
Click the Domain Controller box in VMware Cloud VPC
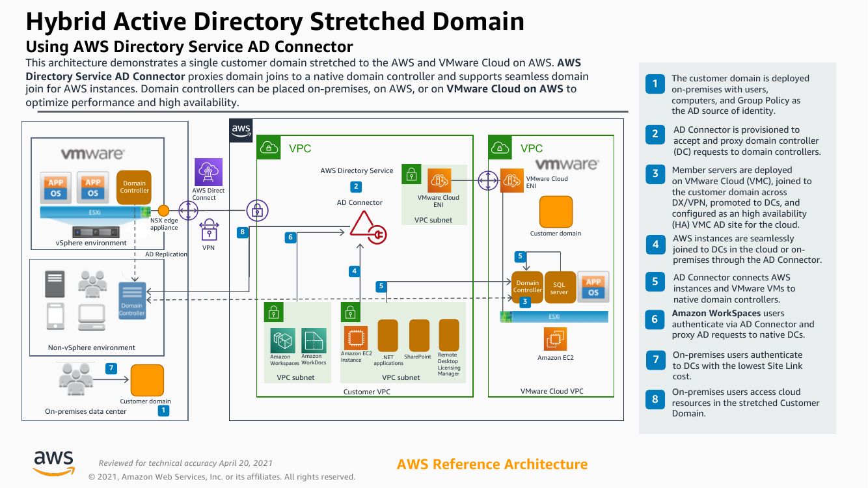coord(527,288)
